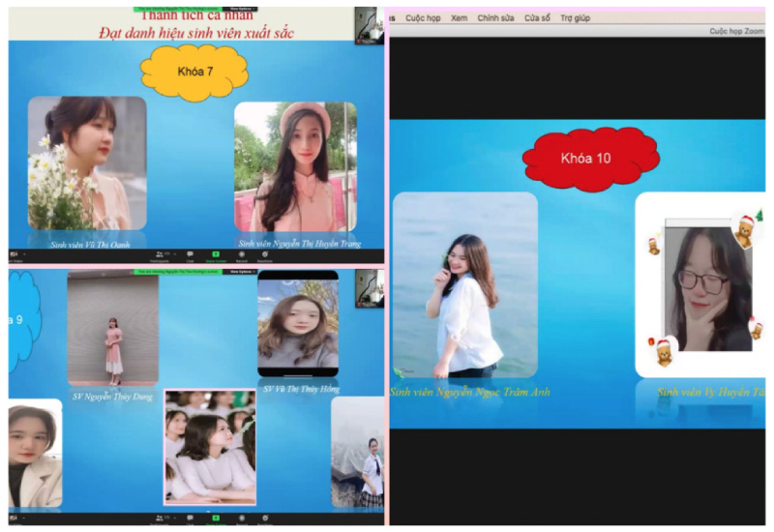
Task: Click photo of Sinh viên Vũ Thị Oanh
Action: pos(87,163)
